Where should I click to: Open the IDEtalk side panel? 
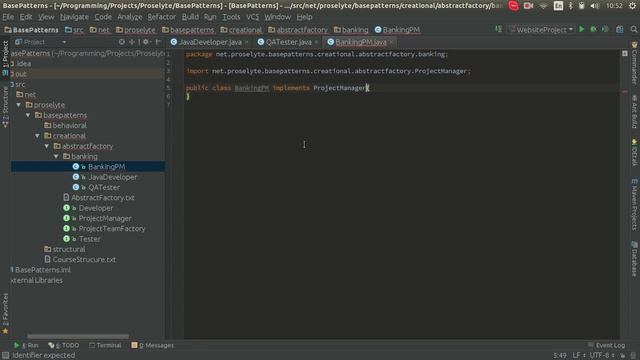(x=634, y=152)
